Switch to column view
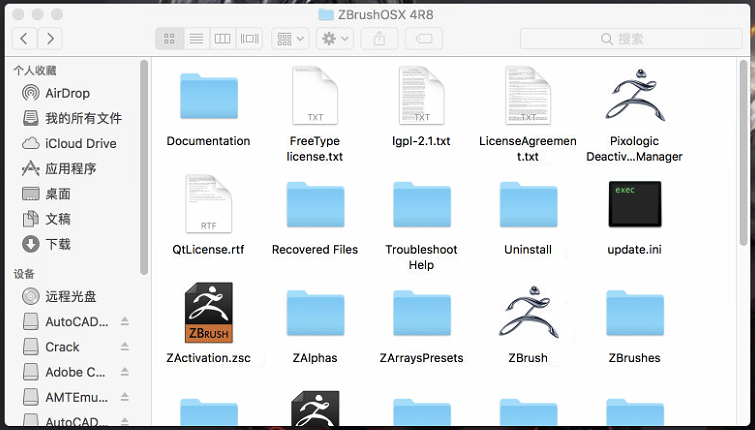The image size is (755, 430). (222, 39)
